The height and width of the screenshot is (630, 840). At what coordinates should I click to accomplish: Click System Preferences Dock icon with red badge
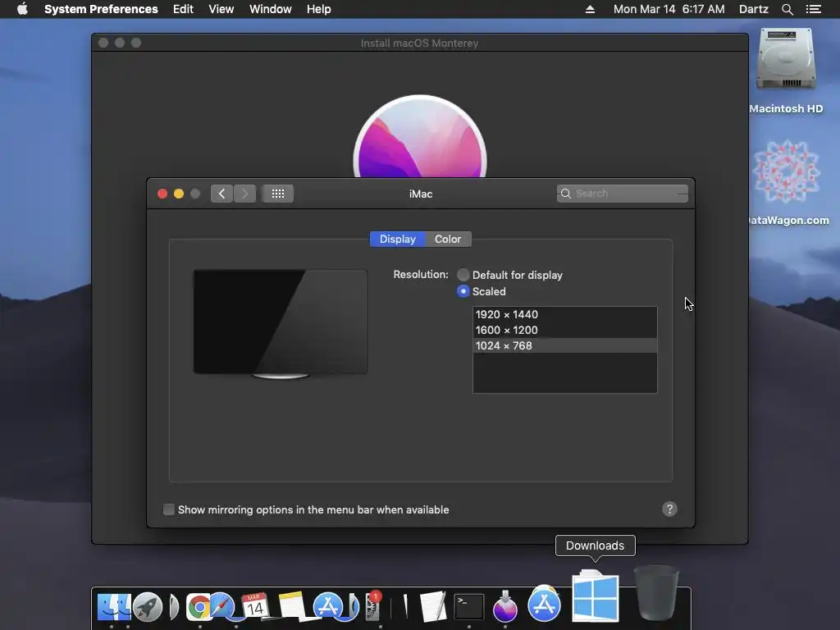pyautogui.click(x=373, y=606)
